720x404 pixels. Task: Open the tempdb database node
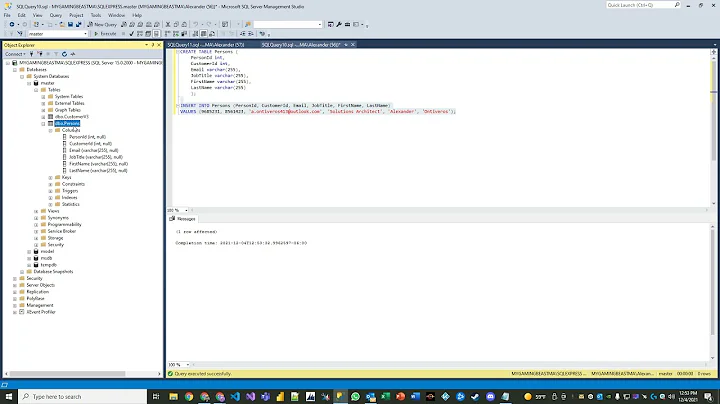(47, 265)
